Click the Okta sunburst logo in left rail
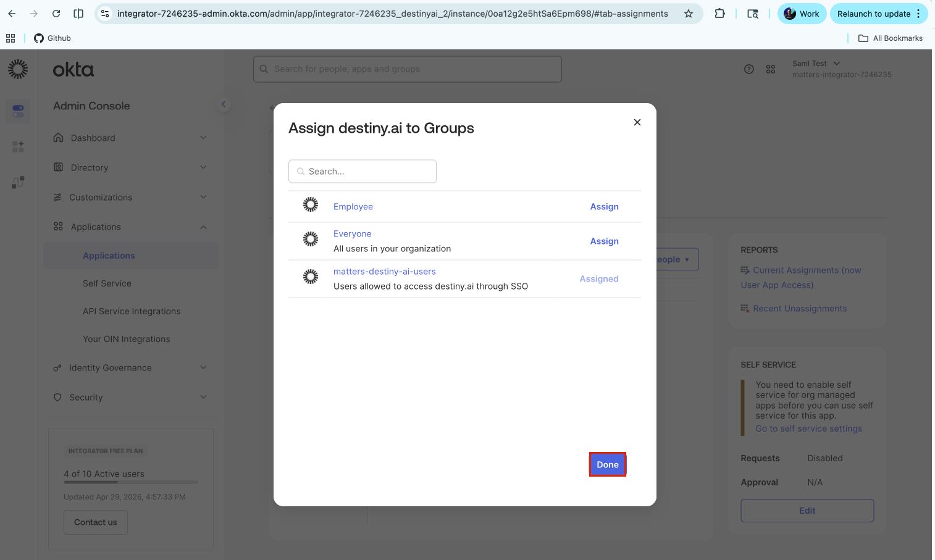 point(18,69)
